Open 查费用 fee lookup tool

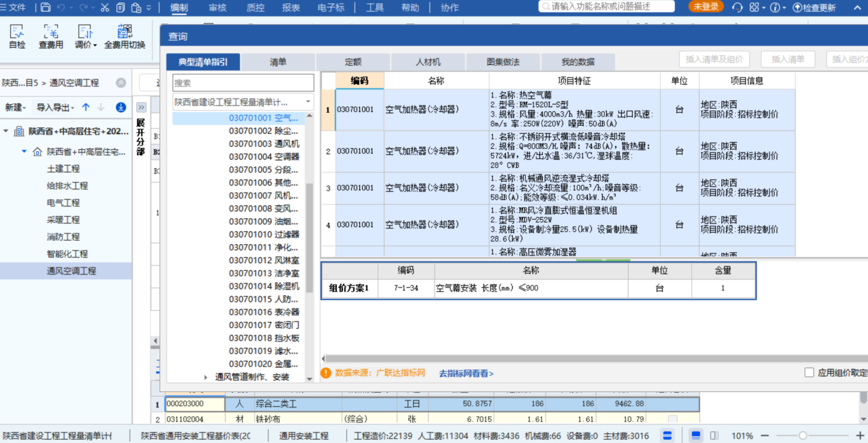(x=51, y=37)
